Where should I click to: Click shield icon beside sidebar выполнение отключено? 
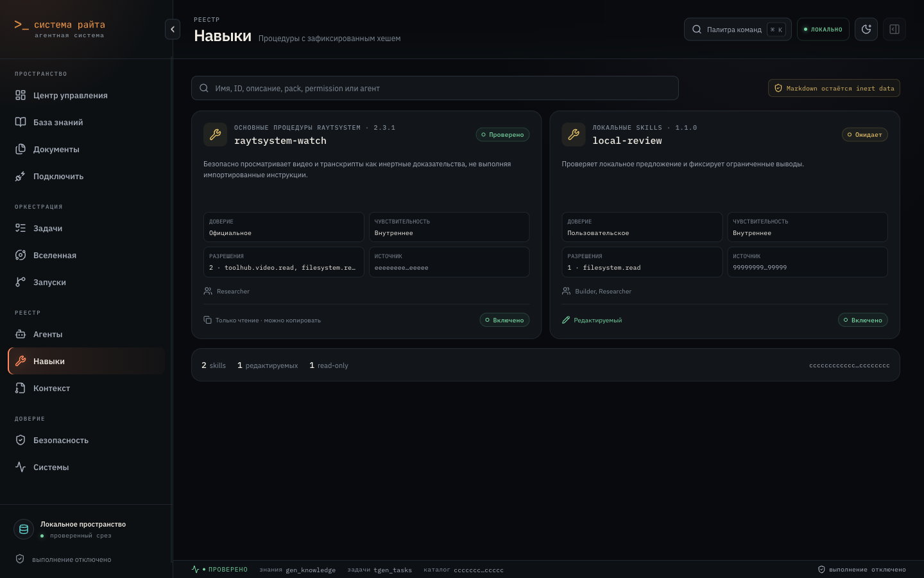tap(20, 559)
